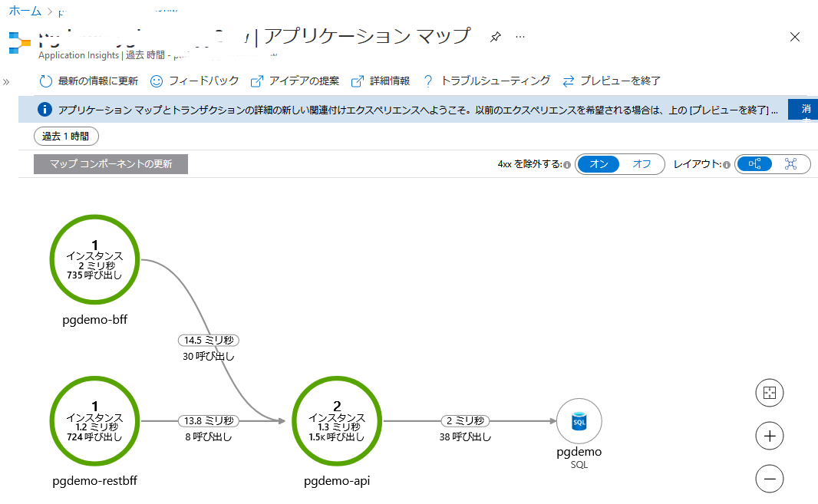Dismiss the banner with the 消 button
The height and width of the screenshot is (504, 818).
click(803, 110)
